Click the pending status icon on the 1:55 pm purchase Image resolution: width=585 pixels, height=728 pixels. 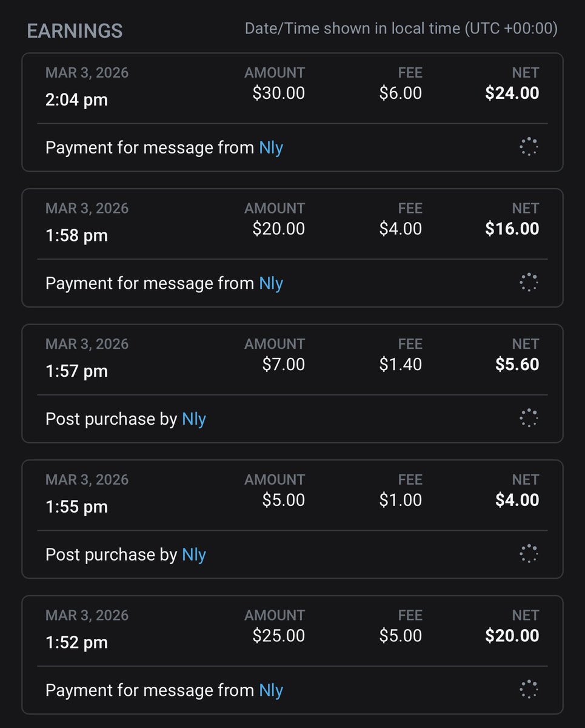pos(529,554)
